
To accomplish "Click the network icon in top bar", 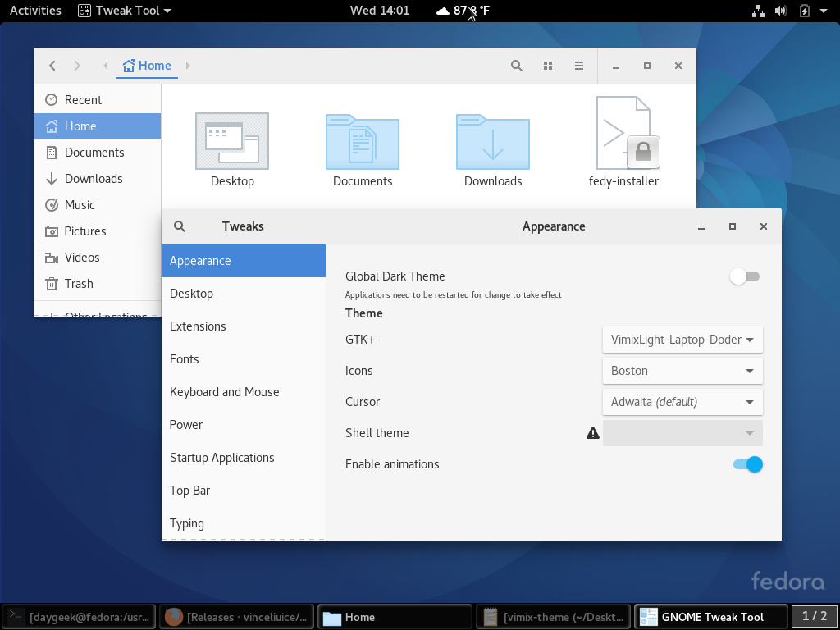I will pyautogui.click(x=758, y=11).
